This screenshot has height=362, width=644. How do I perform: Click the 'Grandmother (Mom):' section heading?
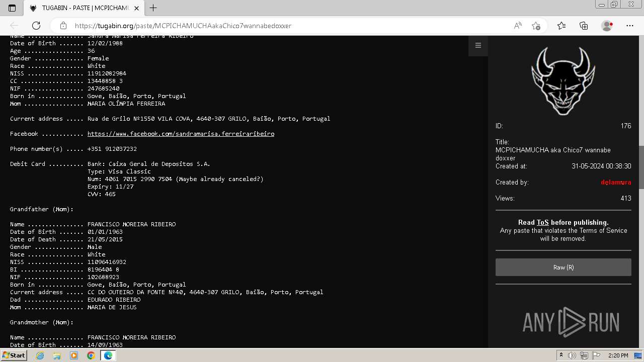[x=42, y=322]
